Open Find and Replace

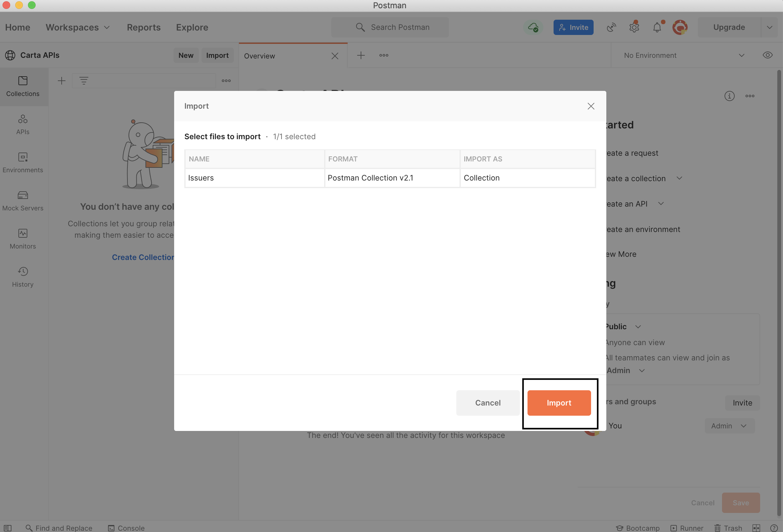coord(59,528)
